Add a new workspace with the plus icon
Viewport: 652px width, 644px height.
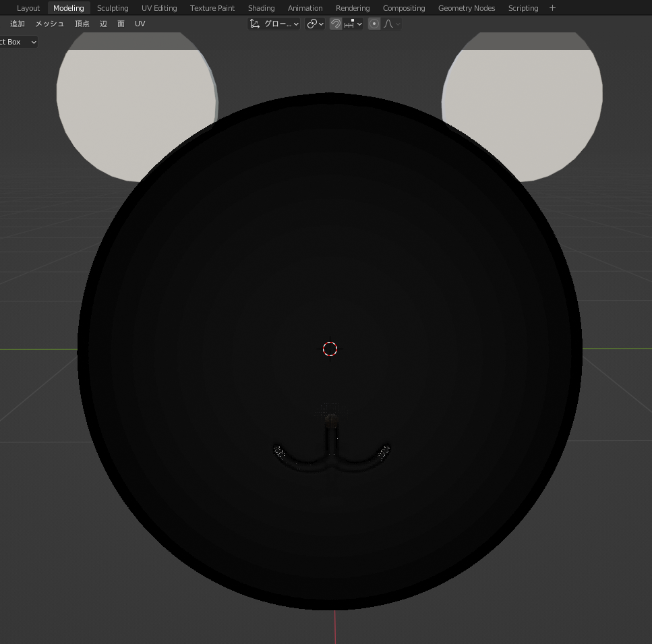[x=552, y=8]
